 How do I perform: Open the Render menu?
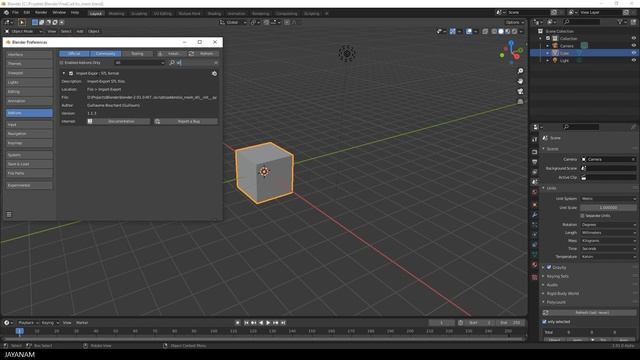[41, 13]
